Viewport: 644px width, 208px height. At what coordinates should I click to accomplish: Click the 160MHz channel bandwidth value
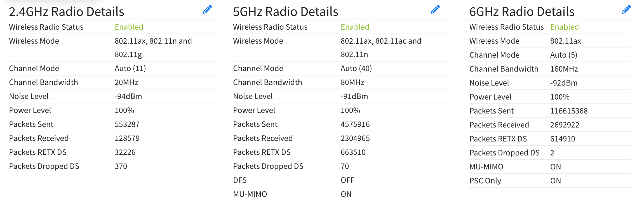564,69
